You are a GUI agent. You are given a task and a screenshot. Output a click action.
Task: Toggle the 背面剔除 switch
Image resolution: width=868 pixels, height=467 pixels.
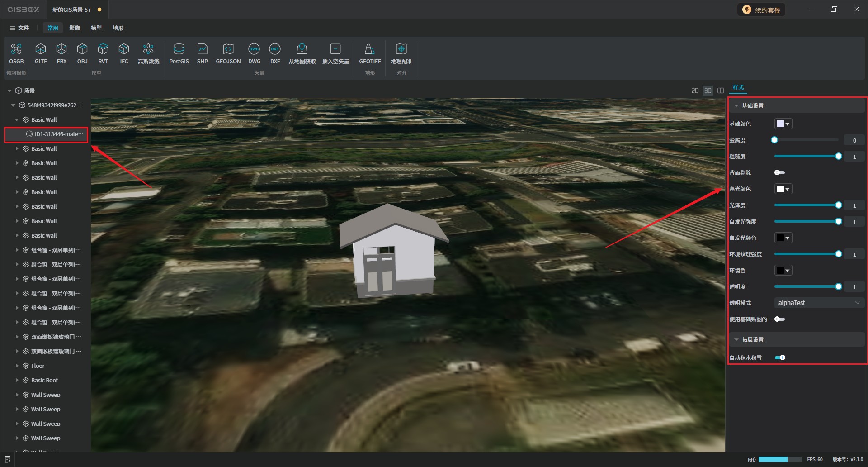(779, 172)
